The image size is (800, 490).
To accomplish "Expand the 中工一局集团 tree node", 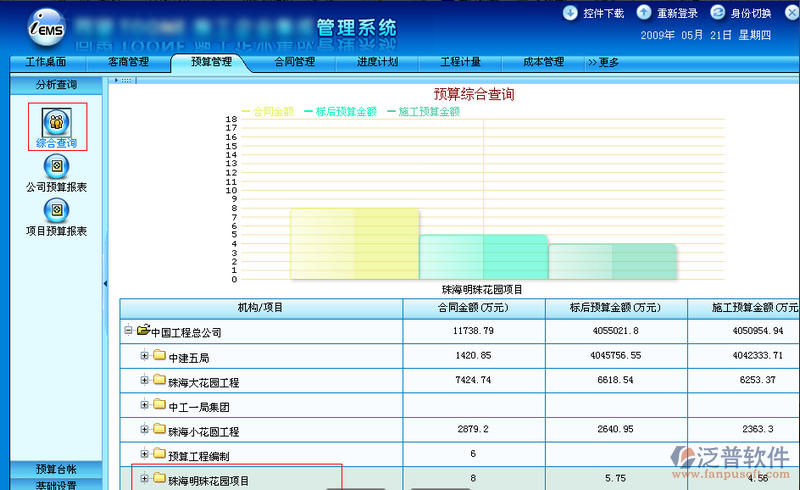I will point(144,406).
